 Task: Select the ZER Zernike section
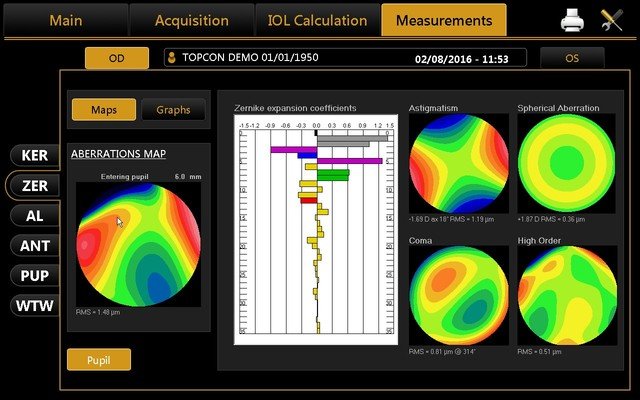tap(34, 186)
